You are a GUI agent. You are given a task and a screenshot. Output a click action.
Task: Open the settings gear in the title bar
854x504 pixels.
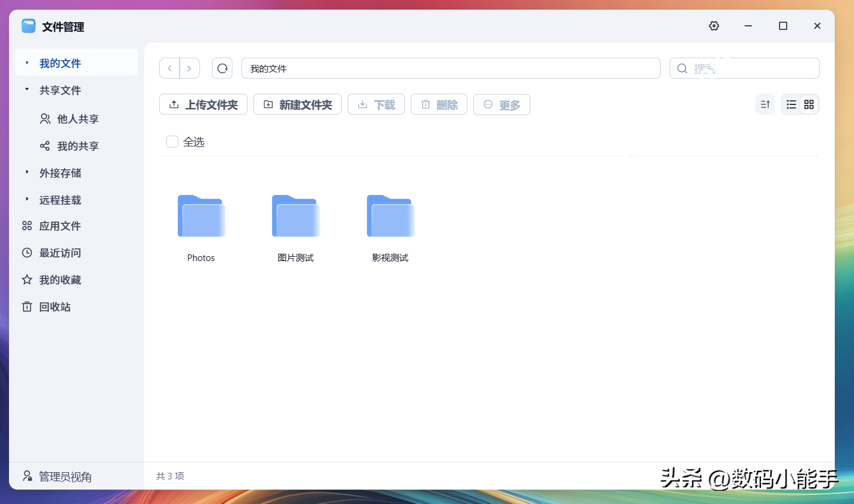point(713,26)
